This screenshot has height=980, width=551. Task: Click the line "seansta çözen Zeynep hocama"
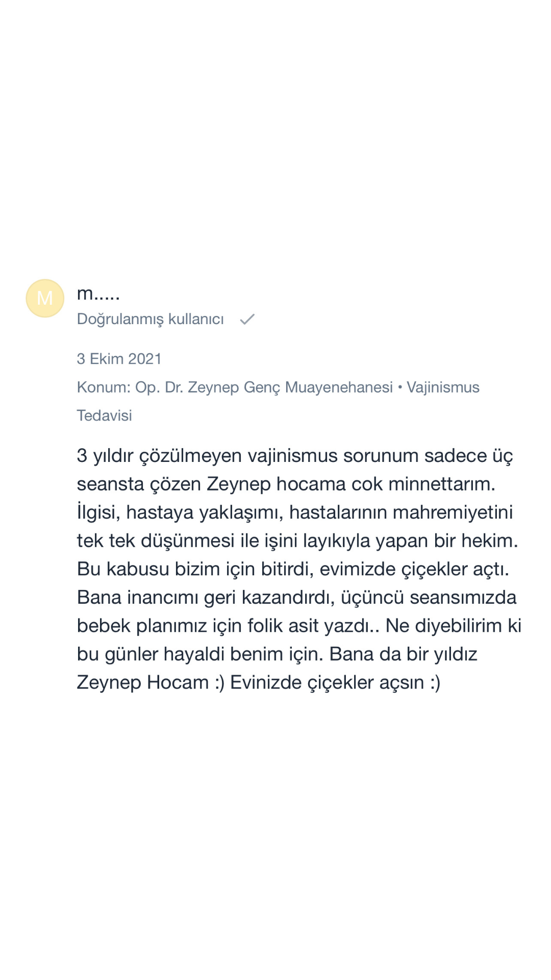[286, 484]
